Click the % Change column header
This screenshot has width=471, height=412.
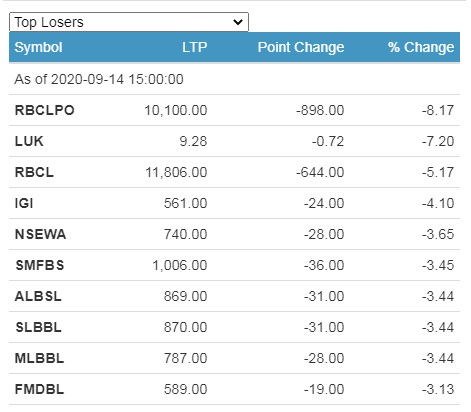[421, 47]
